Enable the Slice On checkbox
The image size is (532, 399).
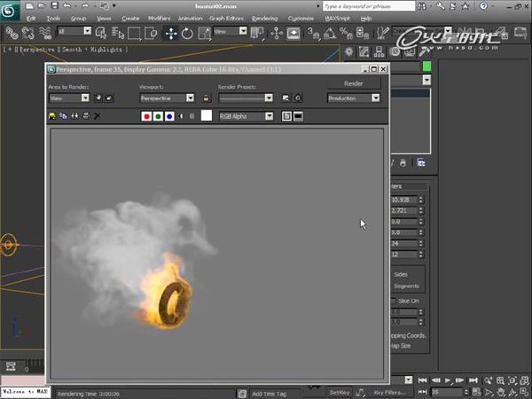click(393, 301)
